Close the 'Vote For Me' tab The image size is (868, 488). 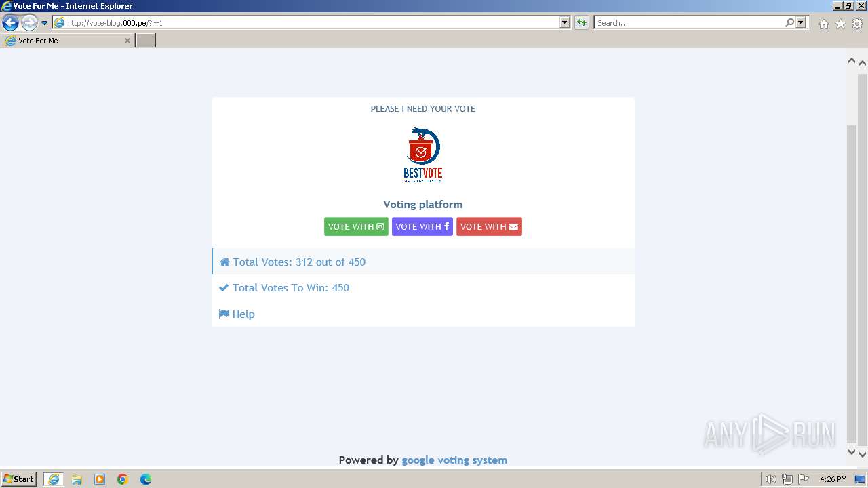(127, 41)
